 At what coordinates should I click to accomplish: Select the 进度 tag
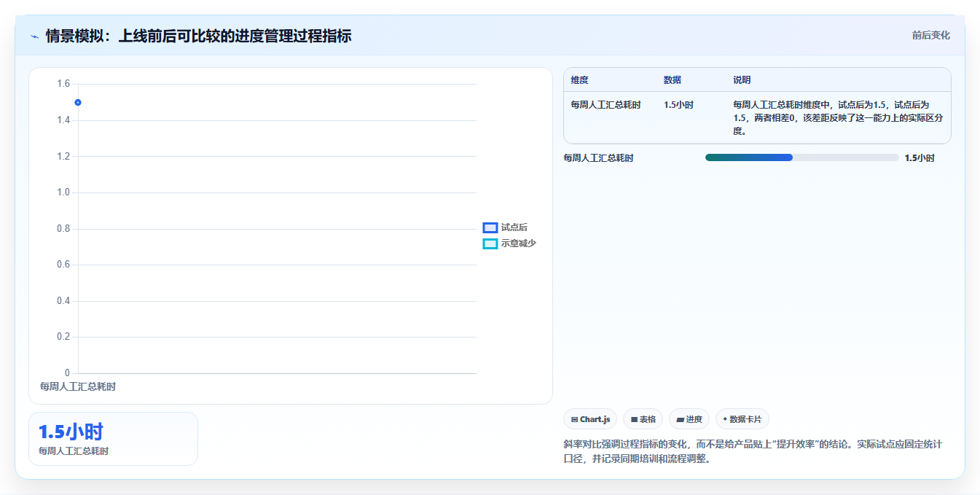689,419
